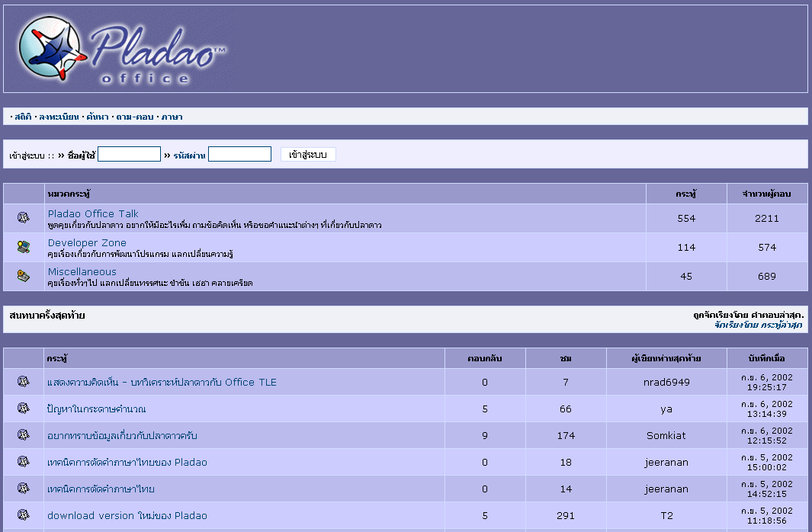Click the Developer Zone category icon
Image resolution: width=812 pixels, height=532 pixels.
(24, 247)
